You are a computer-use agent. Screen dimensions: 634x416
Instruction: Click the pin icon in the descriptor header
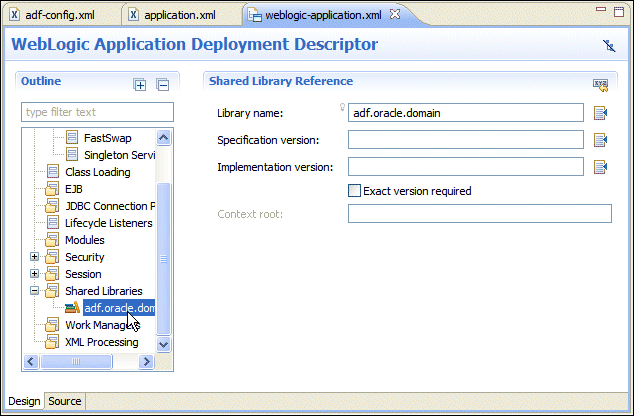click(609, 46)
